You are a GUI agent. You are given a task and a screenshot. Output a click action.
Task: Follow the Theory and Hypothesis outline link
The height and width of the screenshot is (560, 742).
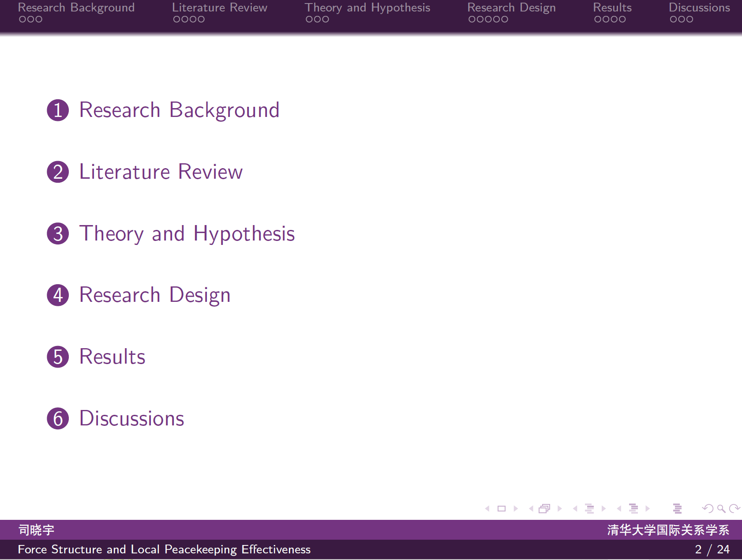click(187, 233)
